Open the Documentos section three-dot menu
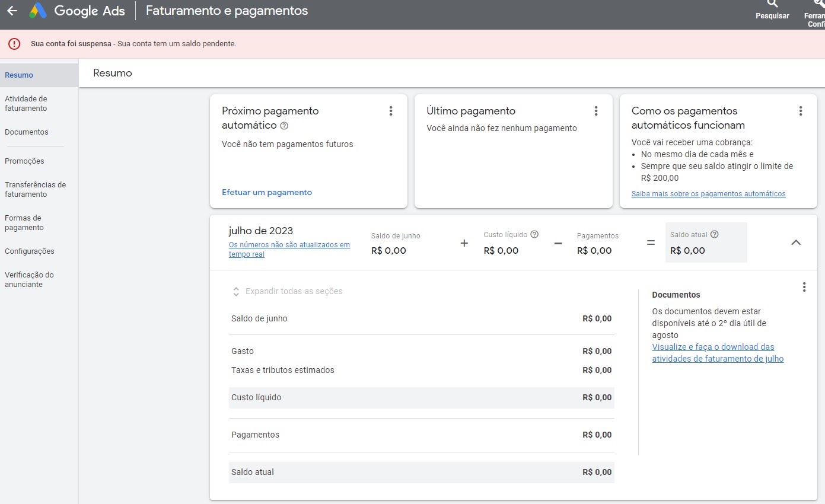This screenshot has width=825, height=504. click(804, 287)
